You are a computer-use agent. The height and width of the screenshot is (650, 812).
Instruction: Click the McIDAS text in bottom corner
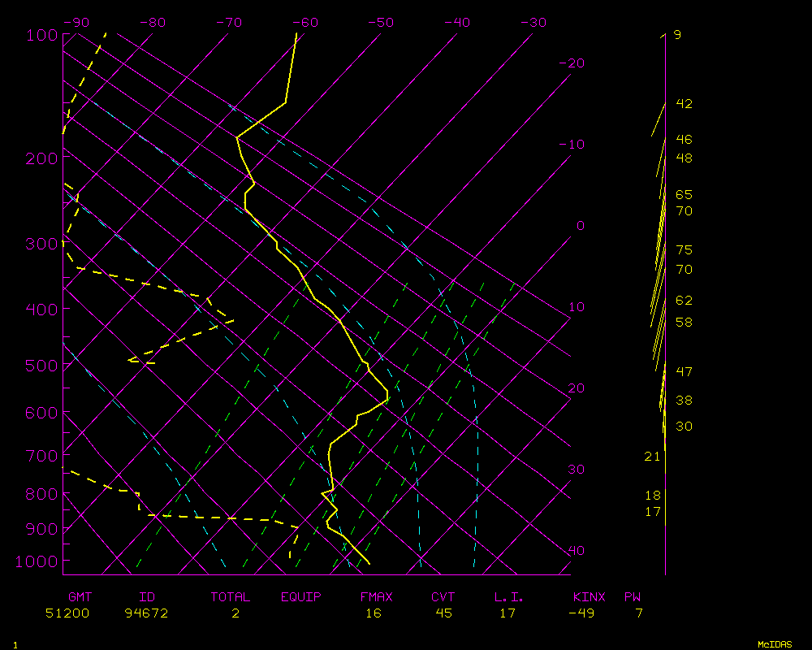775,644
